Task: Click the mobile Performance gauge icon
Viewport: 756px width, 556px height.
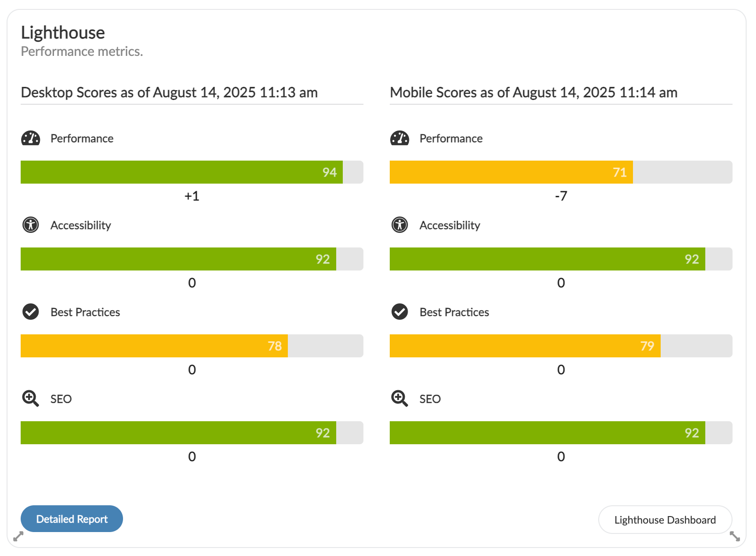Action: tap(400, 138)
